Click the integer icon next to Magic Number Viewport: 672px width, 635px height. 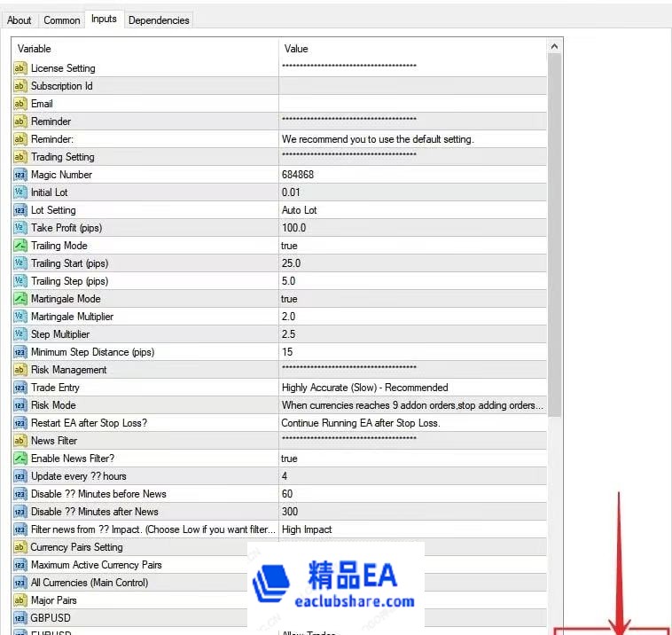tap(20, 175)
